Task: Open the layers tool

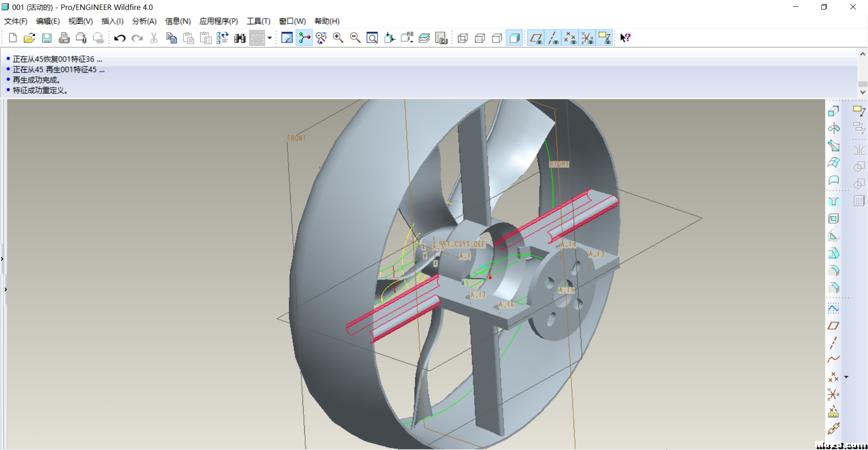Action: [x=424, y=38]
